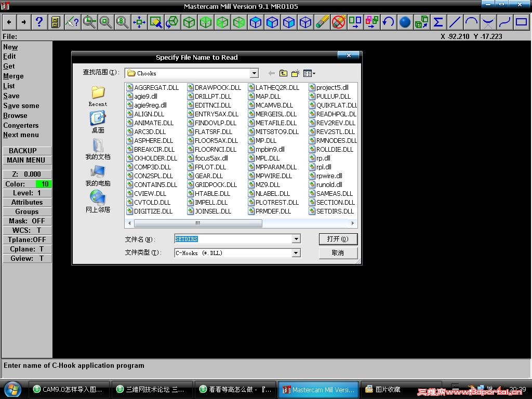
Task: Click the next toolbar page arrow
Action: pyautogui.click(x=24, y=22)
